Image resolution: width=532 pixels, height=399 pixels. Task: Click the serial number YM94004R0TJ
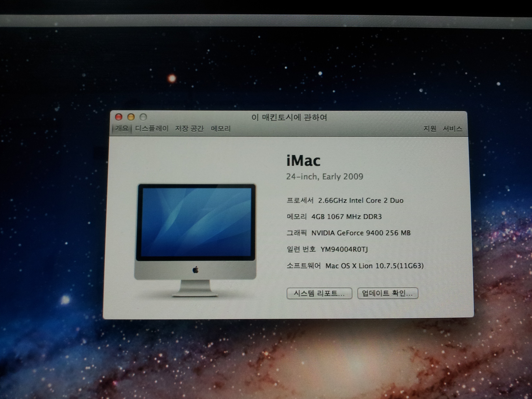344,249
